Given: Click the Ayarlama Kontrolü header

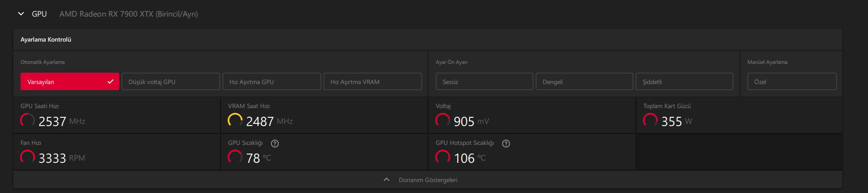Looking at the screenshot, I should tap(46, 39).
